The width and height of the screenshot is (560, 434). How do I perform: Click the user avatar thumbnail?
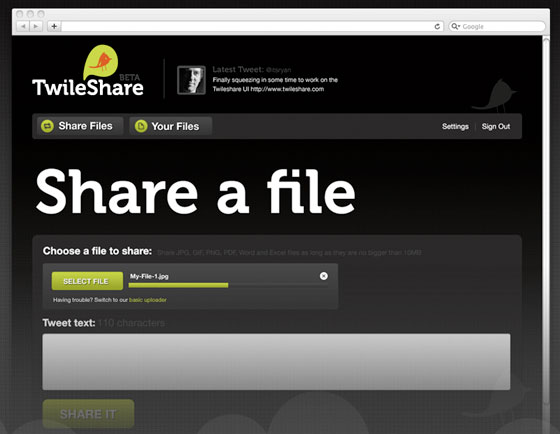pyautogui.click(x=191, y=80)
